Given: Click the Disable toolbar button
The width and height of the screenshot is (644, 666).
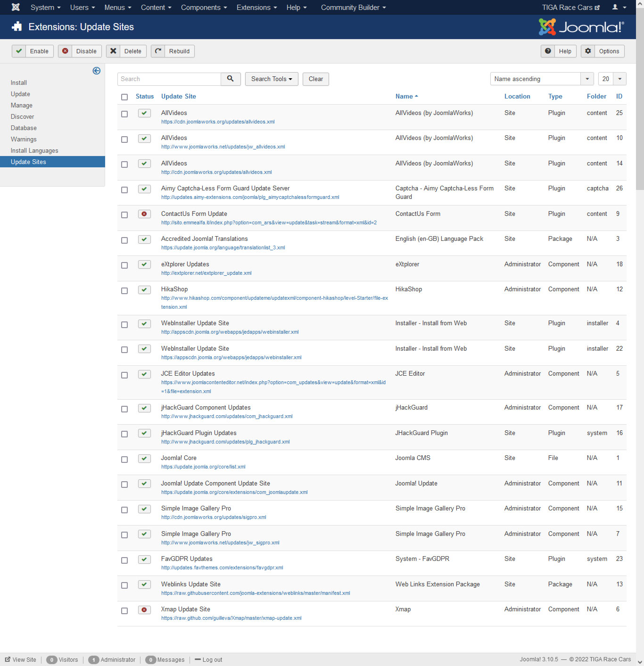Looking at the screenshot, I should [x=80, y=51].
